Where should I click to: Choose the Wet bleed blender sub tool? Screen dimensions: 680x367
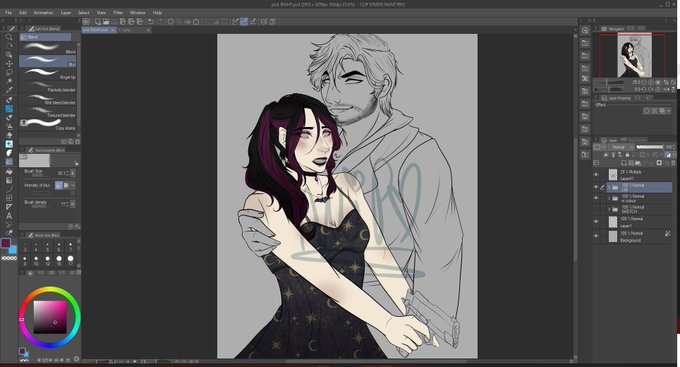click(x=48, y=99)
